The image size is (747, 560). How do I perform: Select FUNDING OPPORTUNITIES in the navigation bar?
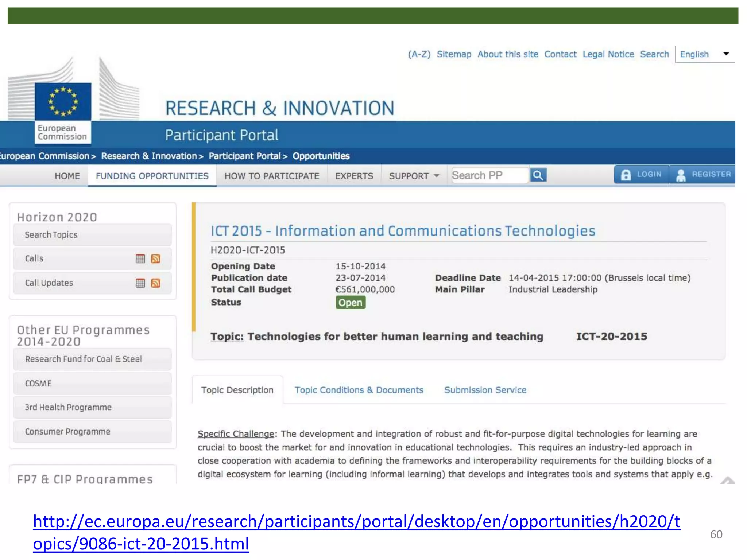point(152,176)
